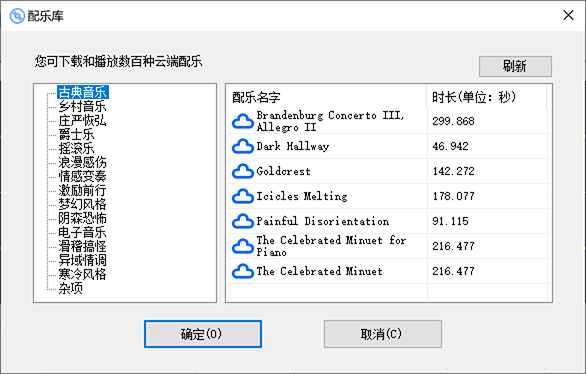This screenshot has width=586, height=374.
Task: Close the 配乐库 dialog window
Action: click(x=568, y=15)
